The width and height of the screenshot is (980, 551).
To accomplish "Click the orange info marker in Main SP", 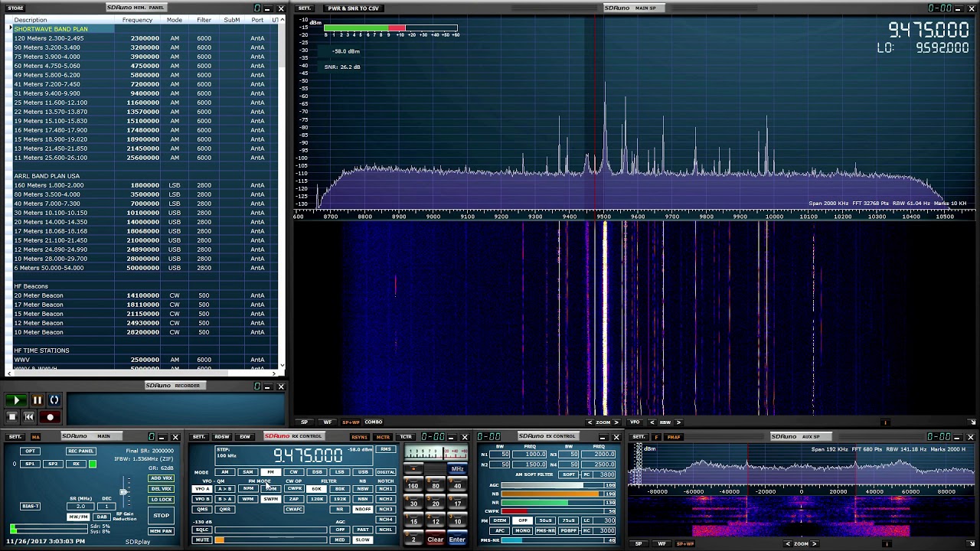I will pyautogui.click(x=886, y=422).
